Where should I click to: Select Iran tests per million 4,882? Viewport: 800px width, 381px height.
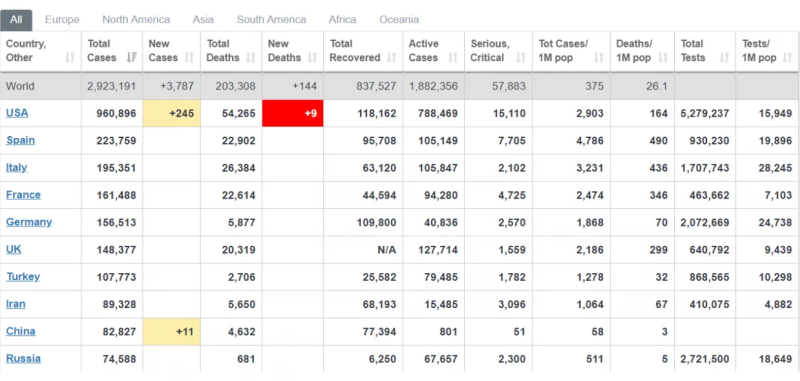pos(778,304)
